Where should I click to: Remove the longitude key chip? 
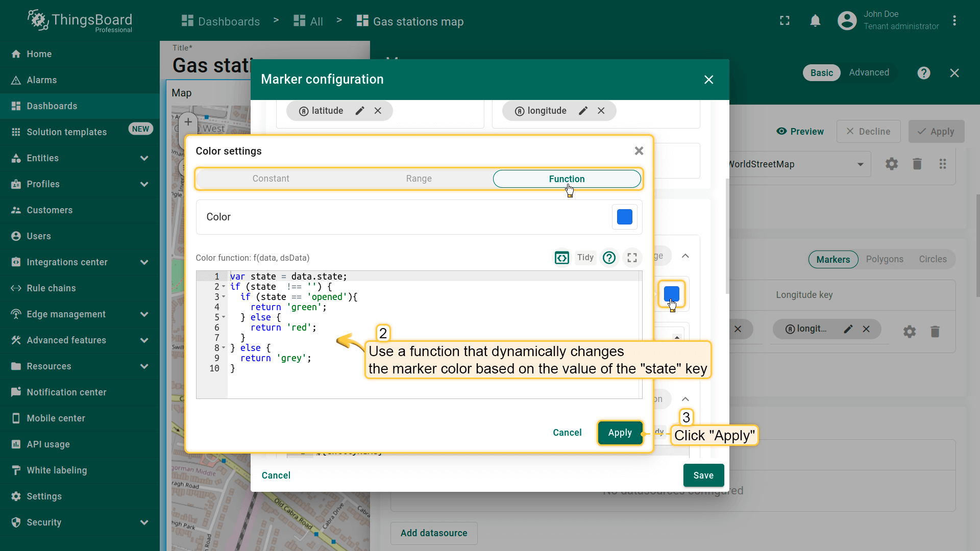coord(601,111)
